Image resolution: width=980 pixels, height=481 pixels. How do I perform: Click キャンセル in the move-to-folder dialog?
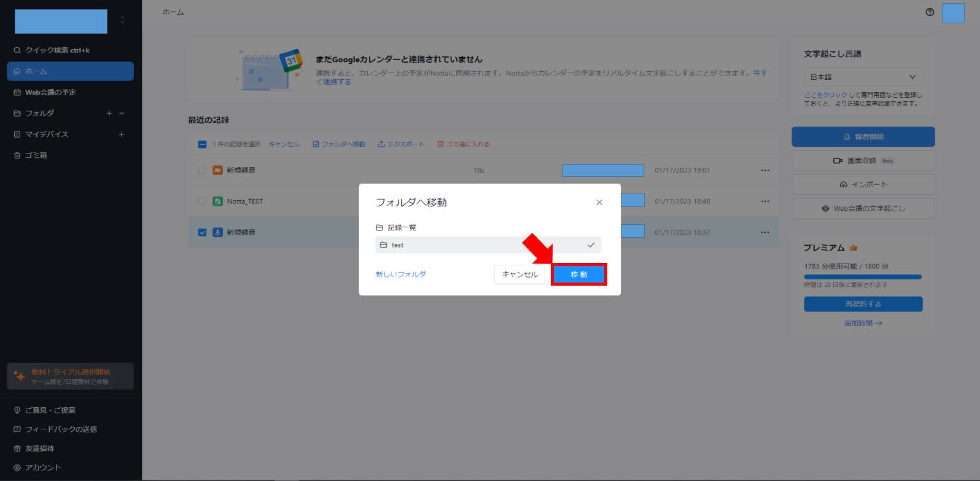pyautogui.click(x=519, y=274)
